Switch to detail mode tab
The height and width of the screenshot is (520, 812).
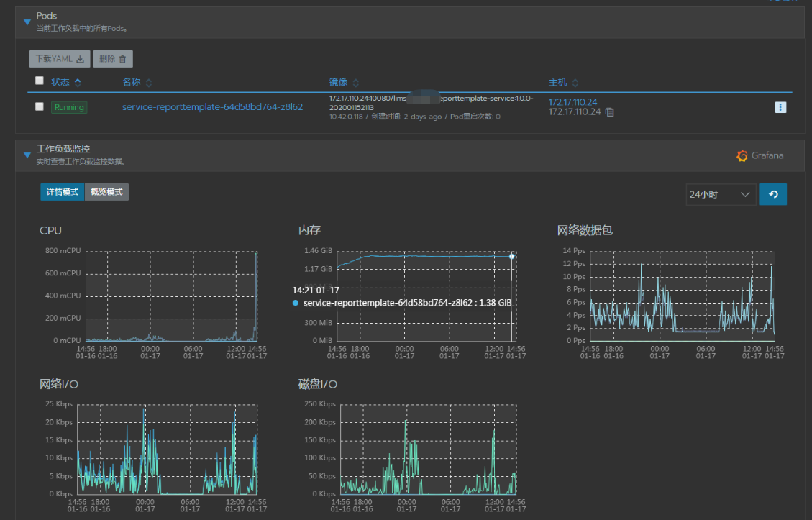pos(62,192)
